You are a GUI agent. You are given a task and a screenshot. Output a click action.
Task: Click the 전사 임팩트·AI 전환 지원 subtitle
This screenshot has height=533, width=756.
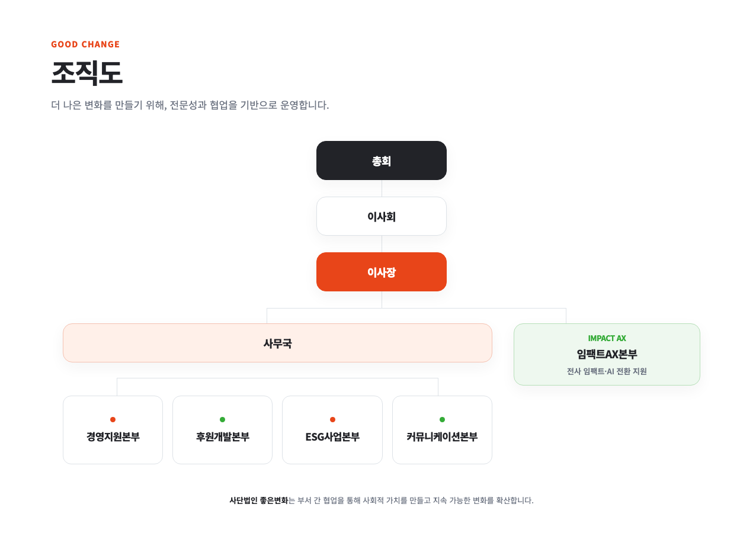(x=607, y=371)
